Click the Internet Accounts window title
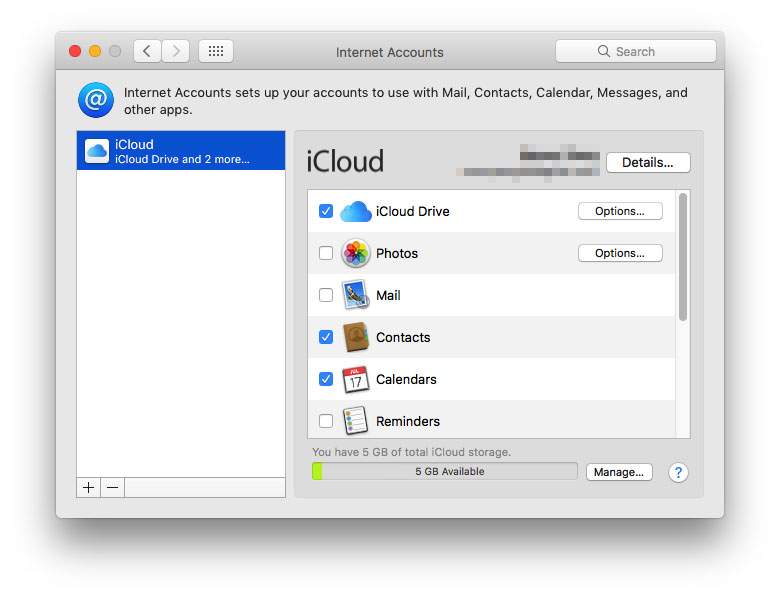The image size is (780, 598). pyautogui.click(x=390, y=52)
